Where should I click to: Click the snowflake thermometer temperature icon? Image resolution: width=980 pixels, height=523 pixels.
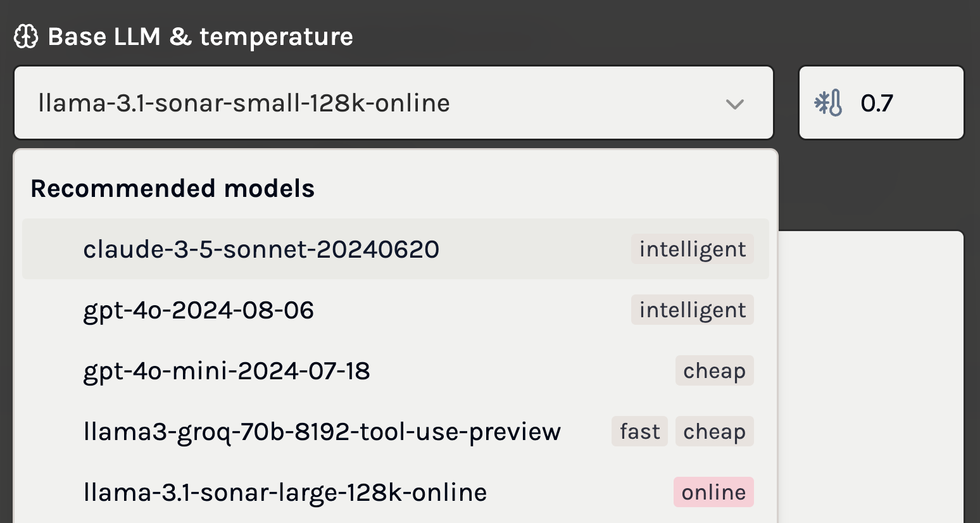point(828,103)
